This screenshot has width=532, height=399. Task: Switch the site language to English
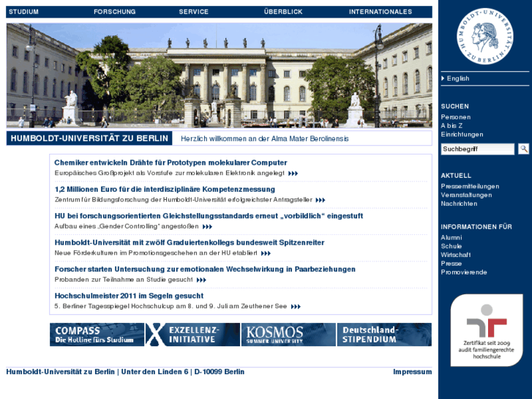(458, 78)
